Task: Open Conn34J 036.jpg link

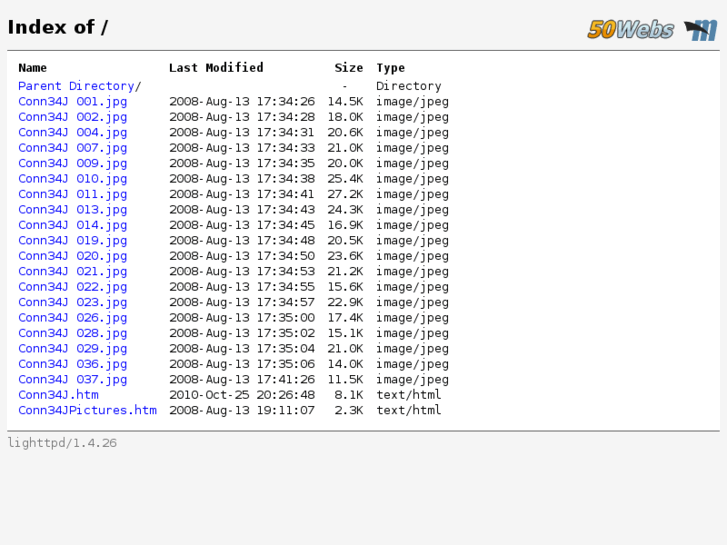Action: [72, 364]
